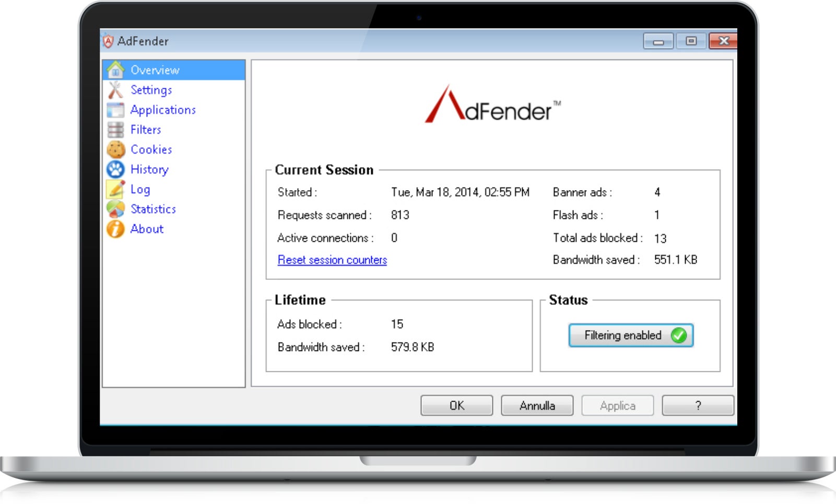Minimize the AdFender window
The image size is (836, 504).
click(658, 41)
